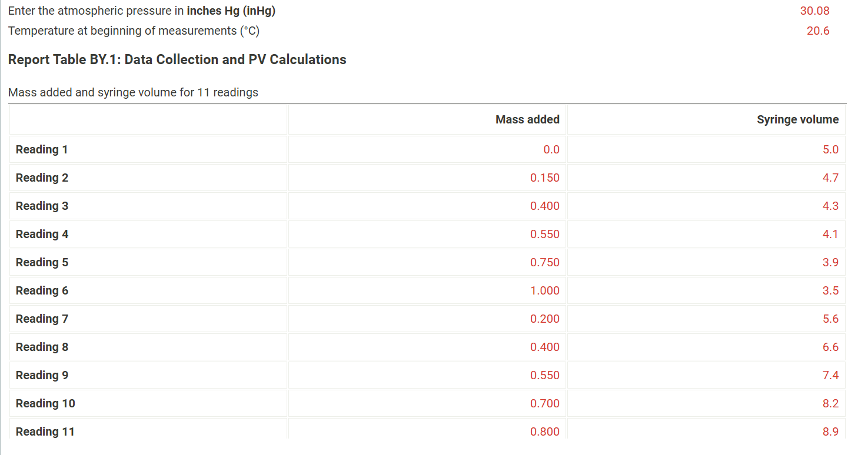Edit the 8.9 syringe volume in Reading 11
The width and height of the screenshot is (868, 455).
832,431
